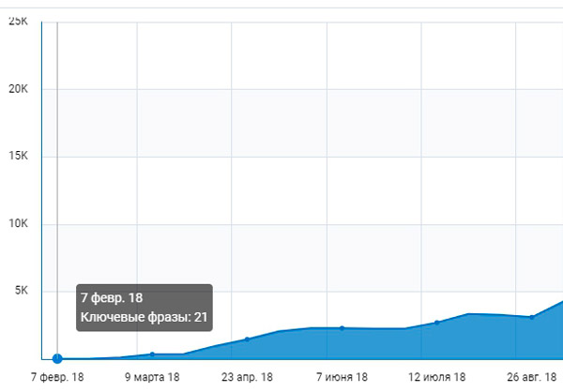Click the '26 авг. 18' x-axis label

[x=531, y=378]
